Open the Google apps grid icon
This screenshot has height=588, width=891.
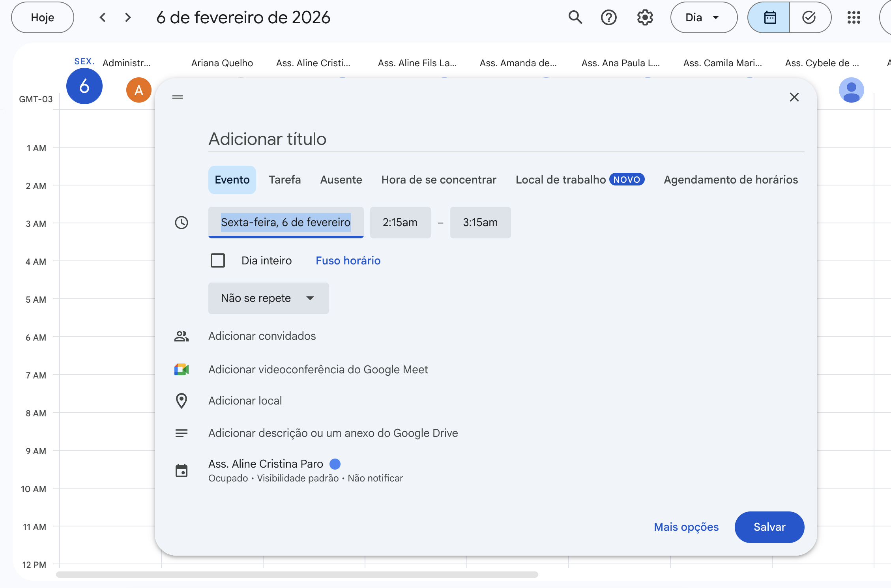(854, 17)
